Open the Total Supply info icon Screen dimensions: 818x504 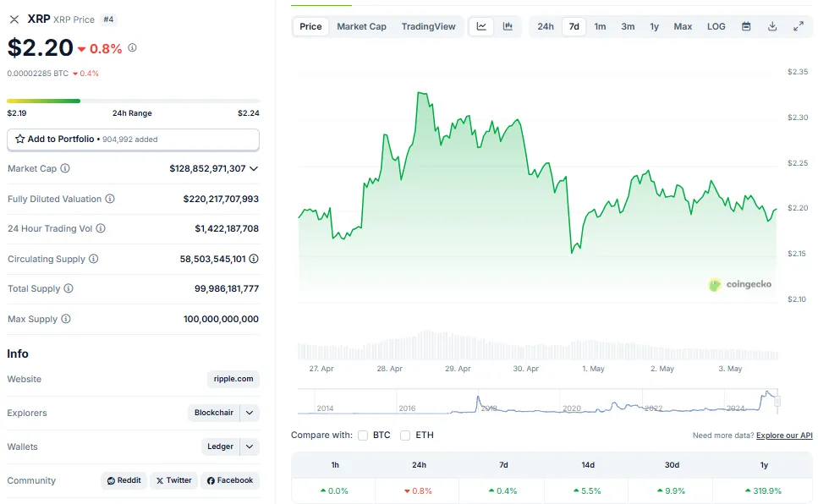click(x=69, y=288)
